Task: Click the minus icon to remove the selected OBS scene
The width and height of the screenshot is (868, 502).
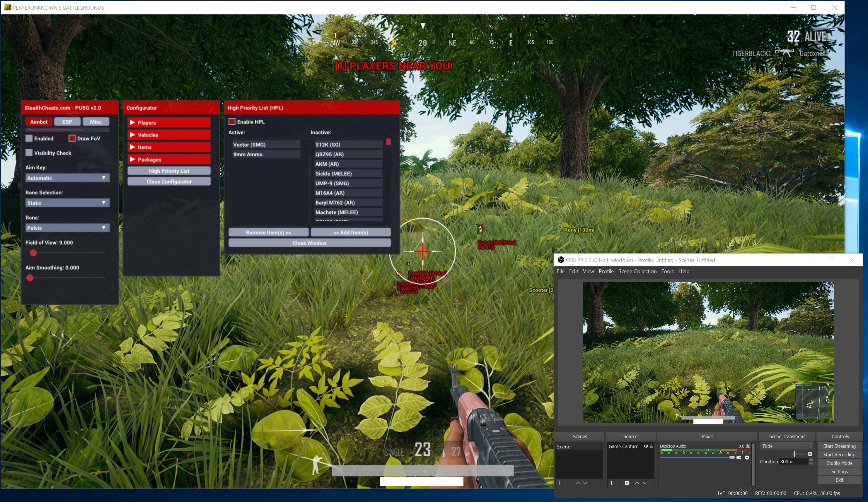Action: click(x=568, y=483)
